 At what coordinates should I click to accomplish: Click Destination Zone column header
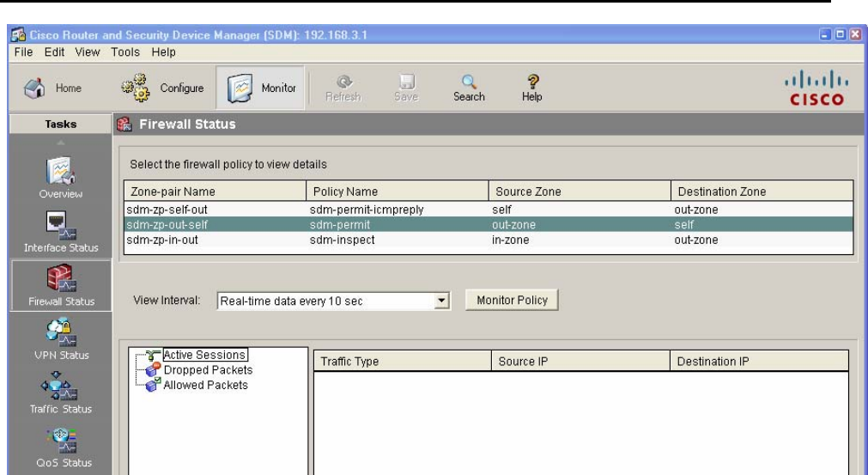pyautogui.click(x=762, y=192)
